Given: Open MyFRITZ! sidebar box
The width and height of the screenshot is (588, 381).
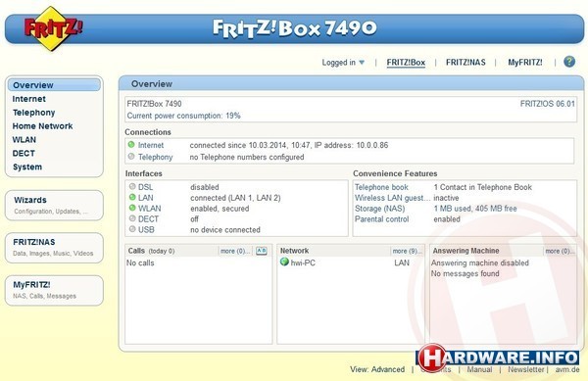Looking at the screenshot, I should click(x=54, y=290).
